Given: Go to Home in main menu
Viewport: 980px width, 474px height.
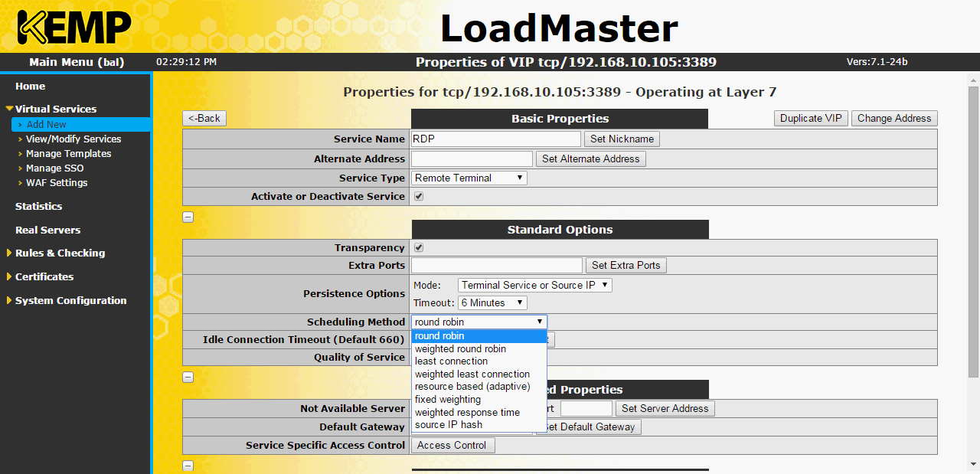Looking at the screenshot, I should coord(30,87).
